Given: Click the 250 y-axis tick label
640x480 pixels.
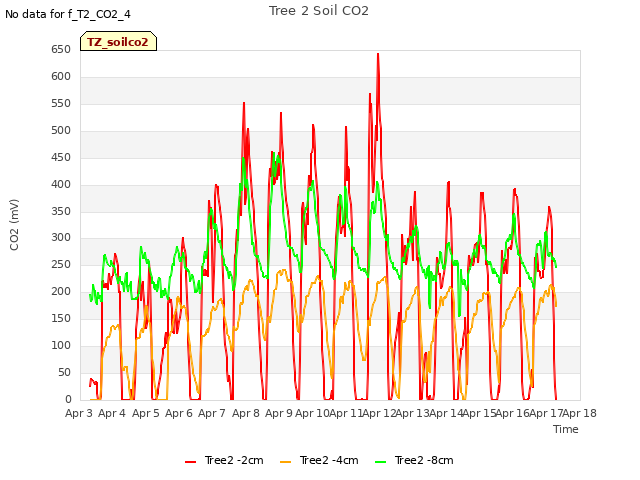Looking at the screenshot, I should coord(61,264).
